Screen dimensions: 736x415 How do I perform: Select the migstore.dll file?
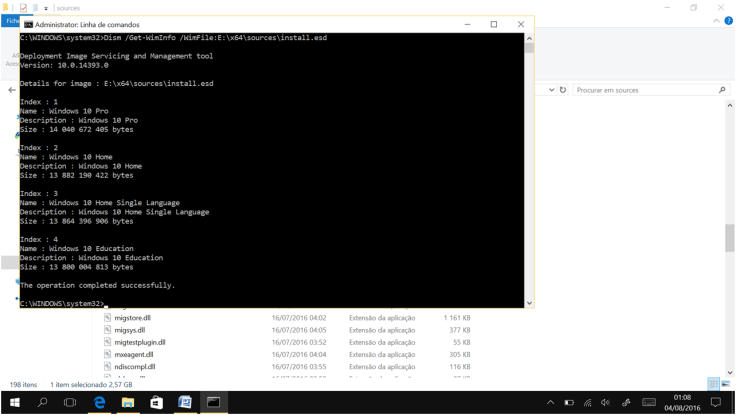pos(132,318)
